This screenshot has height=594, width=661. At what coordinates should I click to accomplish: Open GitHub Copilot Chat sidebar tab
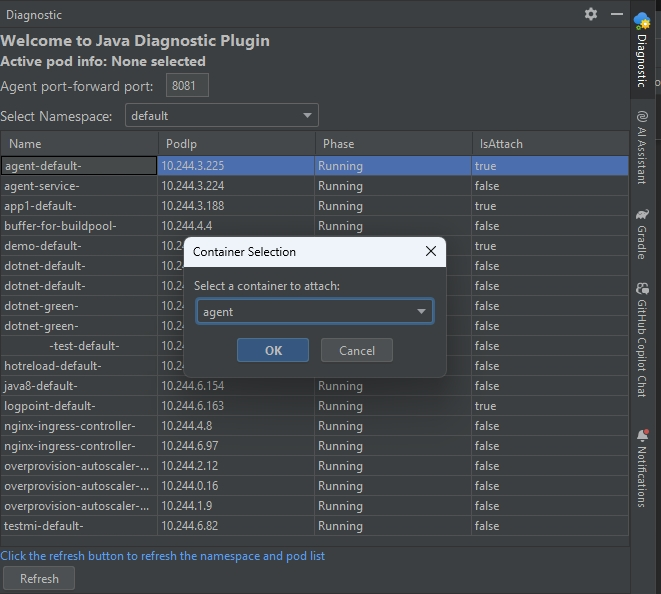click(x=642, y=340)
